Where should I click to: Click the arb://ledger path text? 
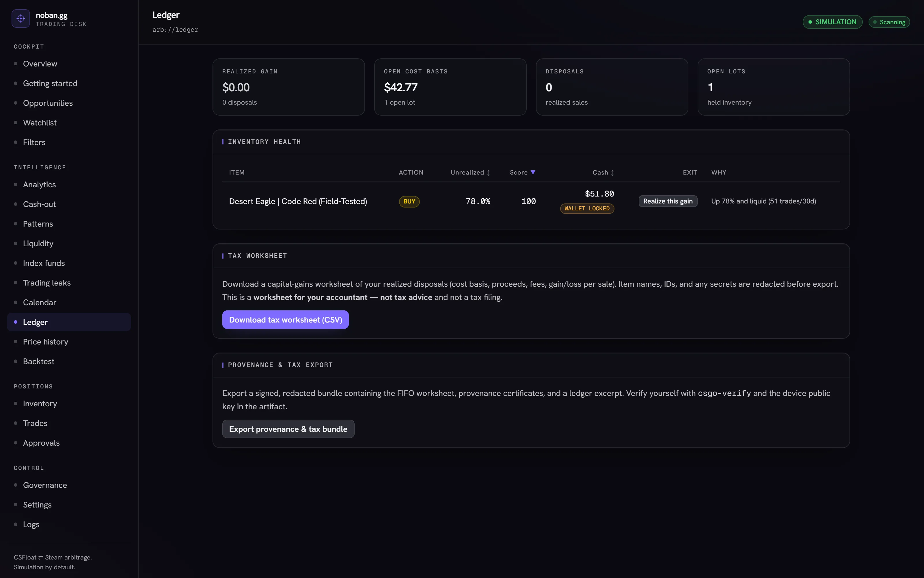coord(175,30)
